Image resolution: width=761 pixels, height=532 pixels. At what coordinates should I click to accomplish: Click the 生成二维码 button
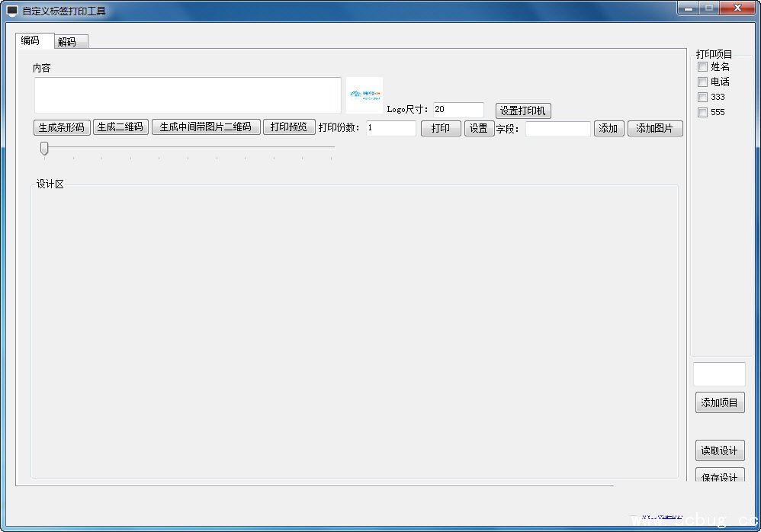[120, 127]
